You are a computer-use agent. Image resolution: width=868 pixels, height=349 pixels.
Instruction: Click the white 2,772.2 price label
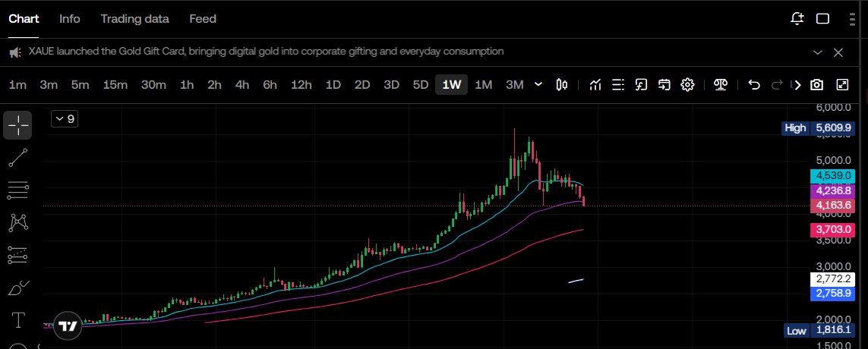pos(833,279)
